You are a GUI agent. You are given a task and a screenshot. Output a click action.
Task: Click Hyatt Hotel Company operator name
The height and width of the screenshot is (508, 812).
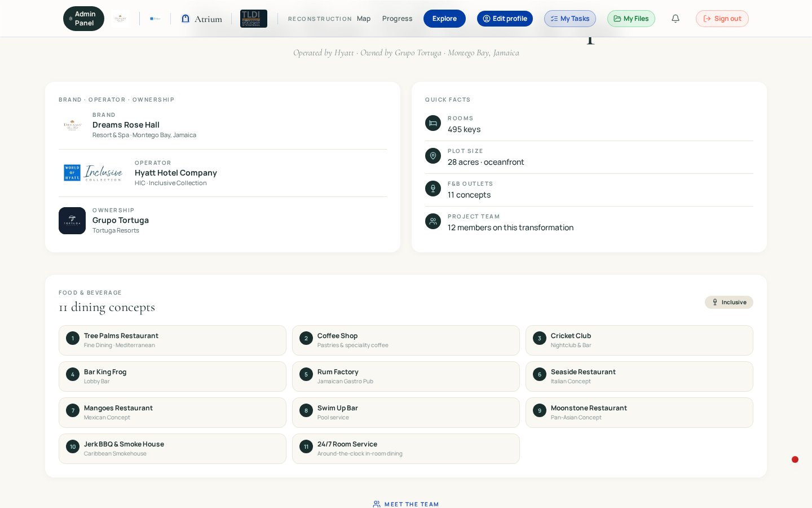click(x=176, y=173)
